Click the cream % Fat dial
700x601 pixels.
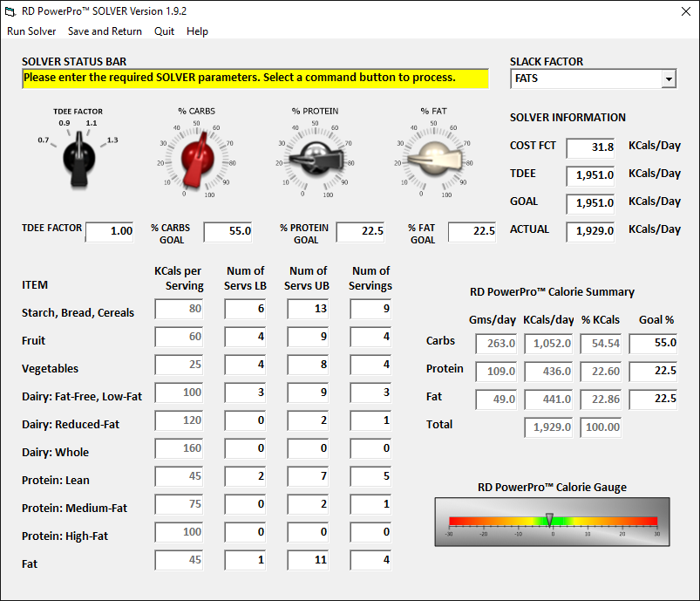pos(434,157)
